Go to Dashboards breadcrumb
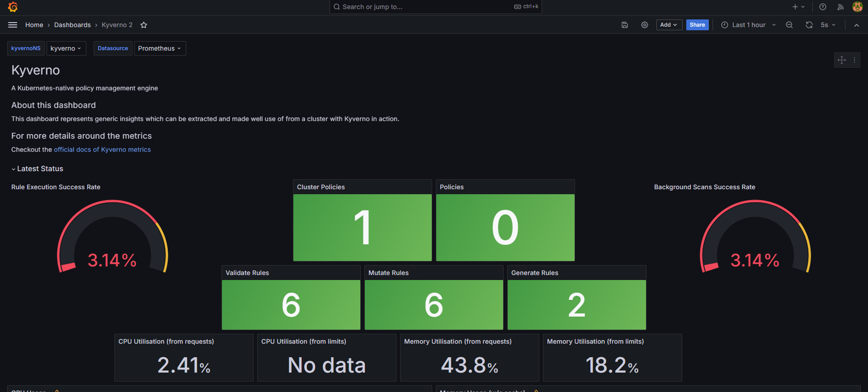This screenshot has width=868, height=392. (72, 25)
